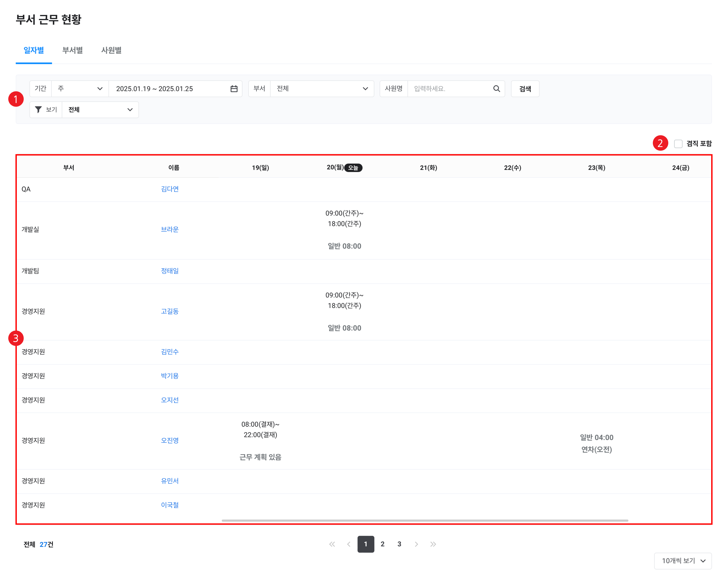Open the calendar date picker icon
This screenshot has height=581, width=728.
tap(234, 89)
